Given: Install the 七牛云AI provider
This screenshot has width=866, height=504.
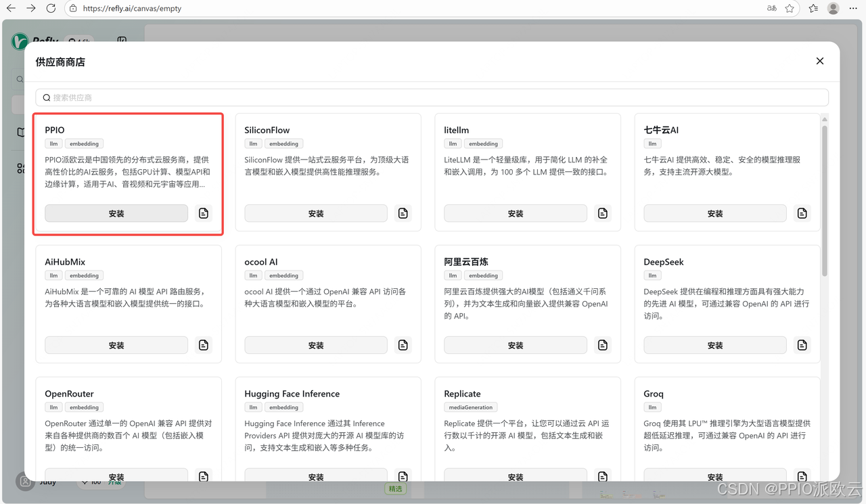Looking at the screenshot, I should [715, 213].
